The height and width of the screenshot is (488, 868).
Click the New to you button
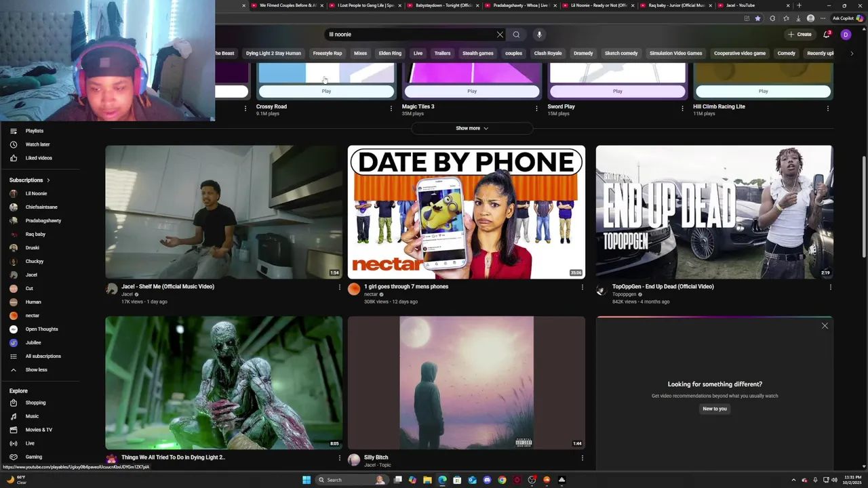click(x=715, y=409)
